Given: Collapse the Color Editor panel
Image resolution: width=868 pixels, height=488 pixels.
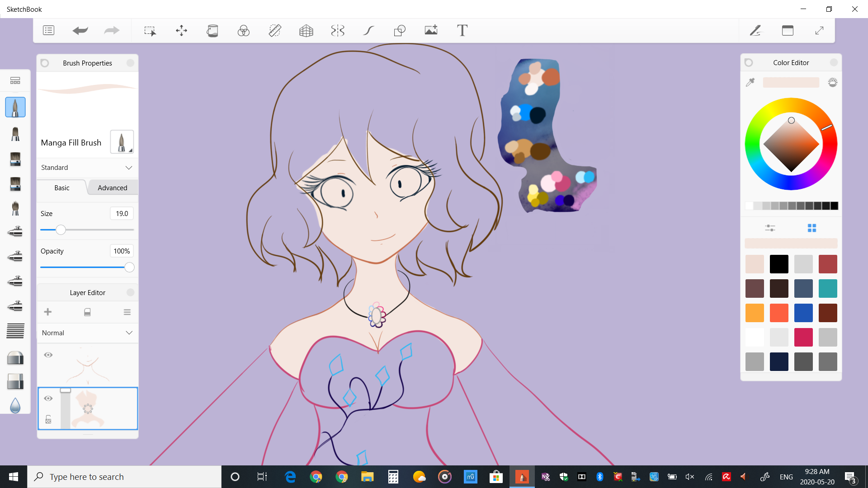Looking at the screenshot, I should tap(749, 62).
